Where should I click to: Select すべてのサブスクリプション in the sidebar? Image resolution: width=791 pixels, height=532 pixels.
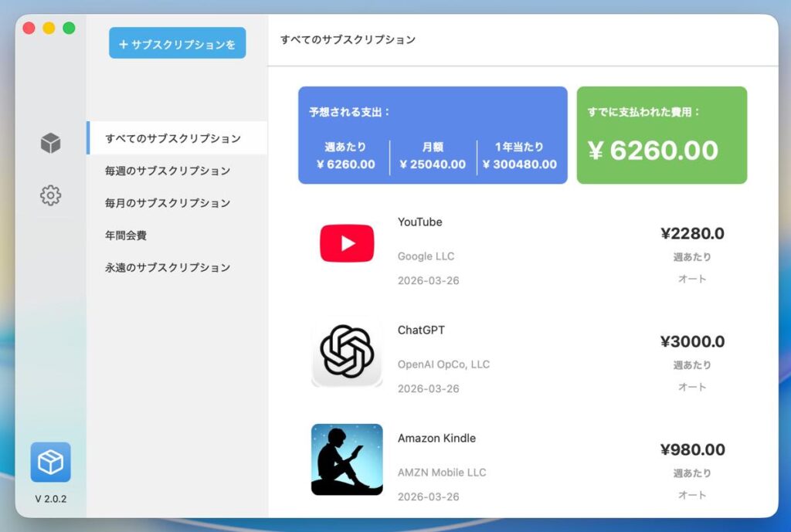[x=173, y=139]
